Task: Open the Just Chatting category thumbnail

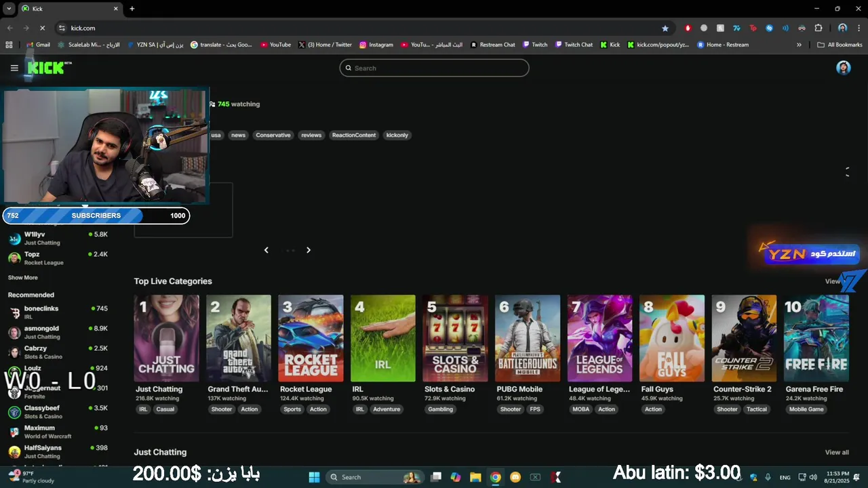Action: click(x=166, y=338)
